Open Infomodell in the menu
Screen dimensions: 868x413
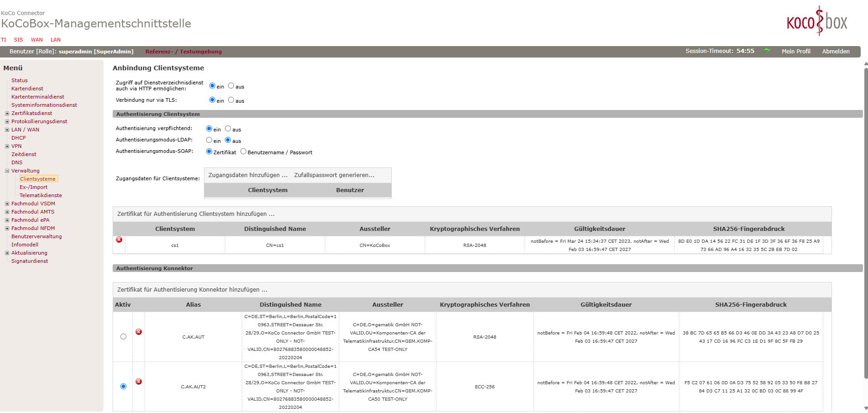coord(25,245)
